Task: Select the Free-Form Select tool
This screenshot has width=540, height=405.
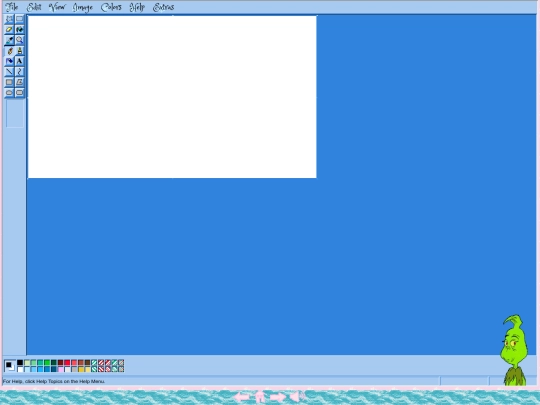Action: tap(9, 19)
